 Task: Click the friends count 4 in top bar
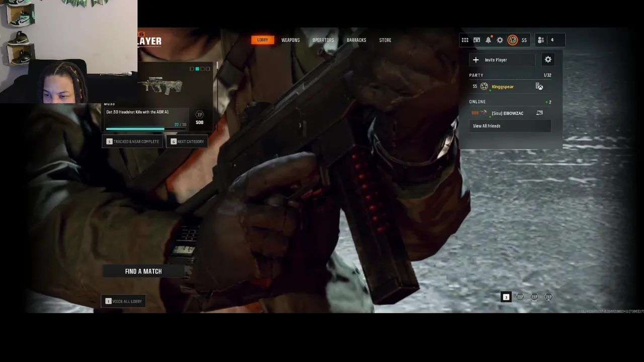click(x=552, y=40)
